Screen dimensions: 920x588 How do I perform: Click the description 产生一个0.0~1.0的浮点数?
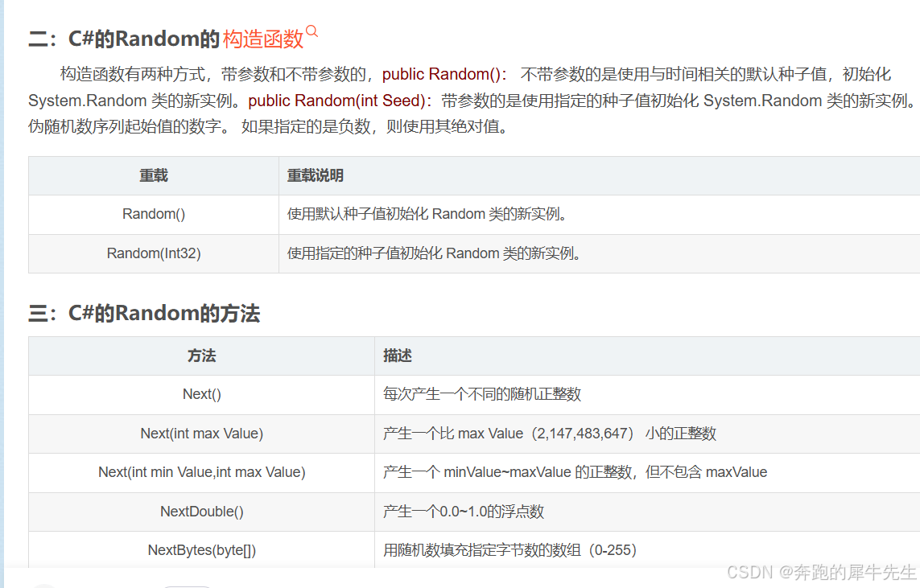464,512
